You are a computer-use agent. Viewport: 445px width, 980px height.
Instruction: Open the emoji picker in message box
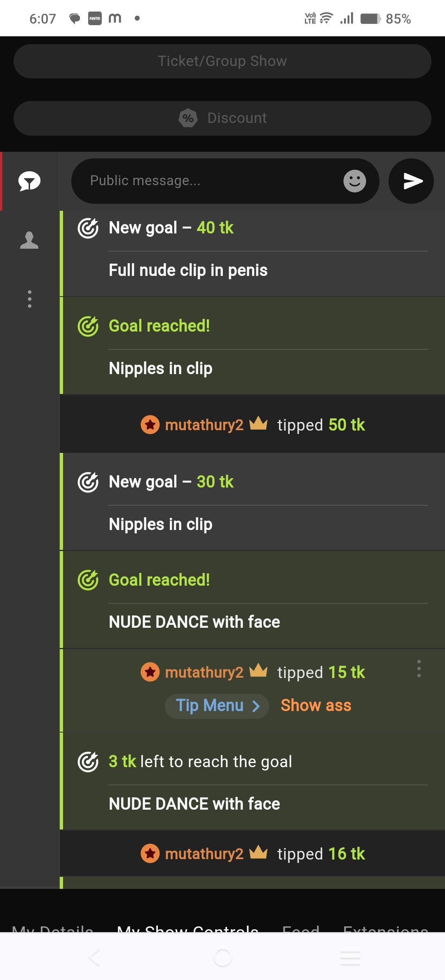pyautogui.click(x=354, y=181)
